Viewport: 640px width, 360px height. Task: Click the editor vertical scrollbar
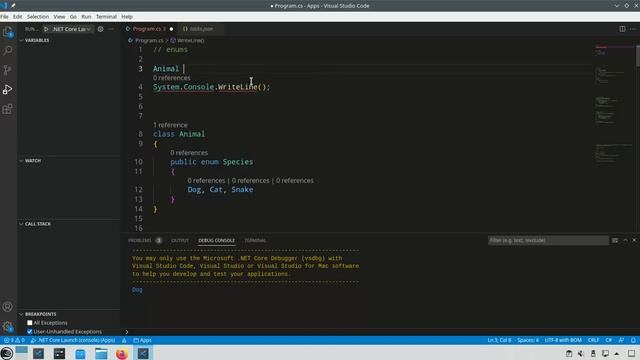(638, 55)
